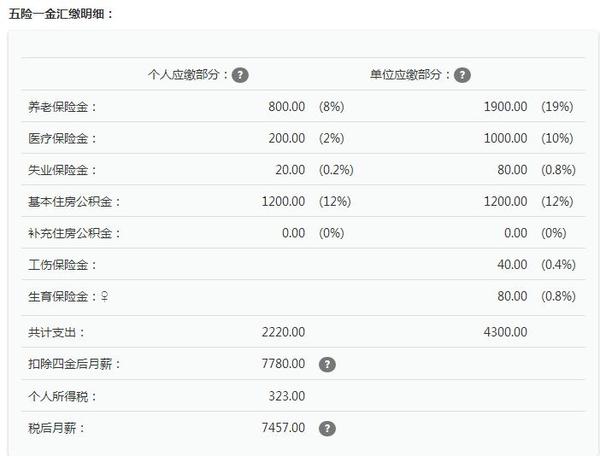Select the 五险一金汇缴明细 heading
This screenshot has height=456, width=600.
(60, 14)
